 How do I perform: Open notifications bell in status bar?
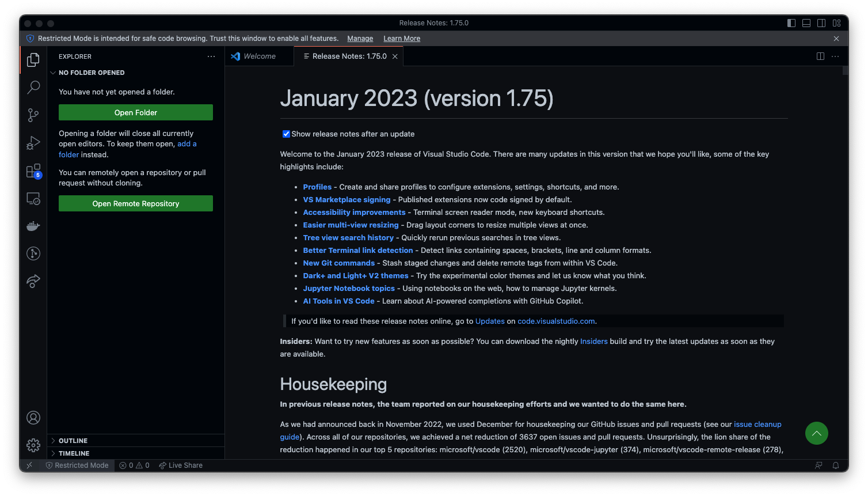click(836, 465)
